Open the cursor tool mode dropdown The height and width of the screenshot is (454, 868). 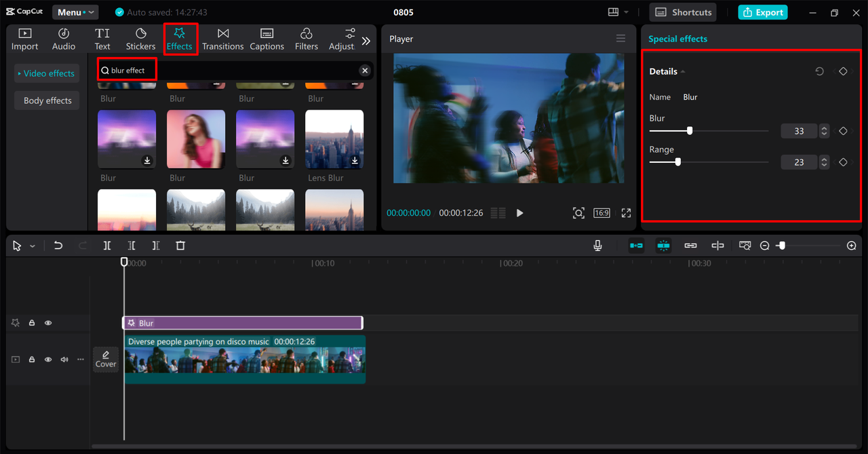(32, 246)
